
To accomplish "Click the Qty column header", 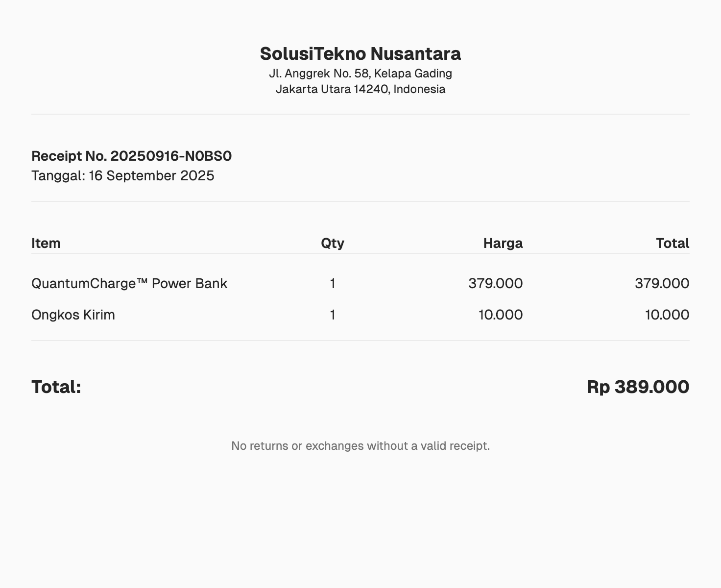I will (333, 243).
